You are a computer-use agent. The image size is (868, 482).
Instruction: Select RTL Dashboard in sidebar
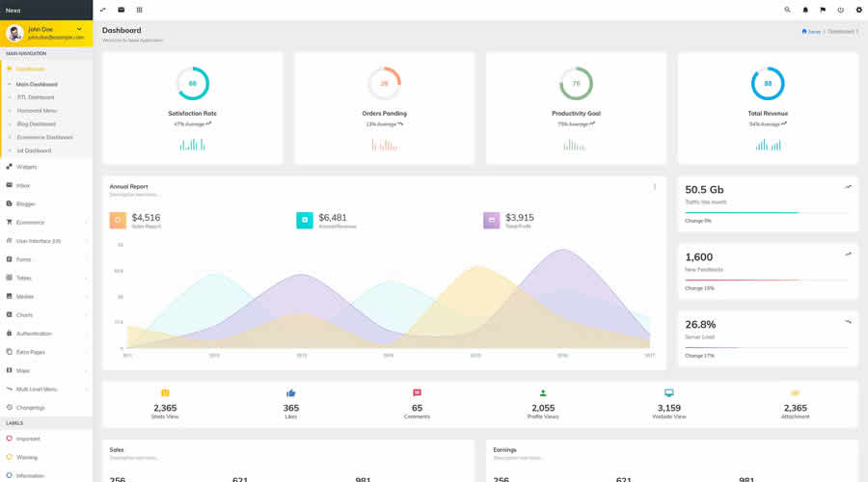coord(36,97)
